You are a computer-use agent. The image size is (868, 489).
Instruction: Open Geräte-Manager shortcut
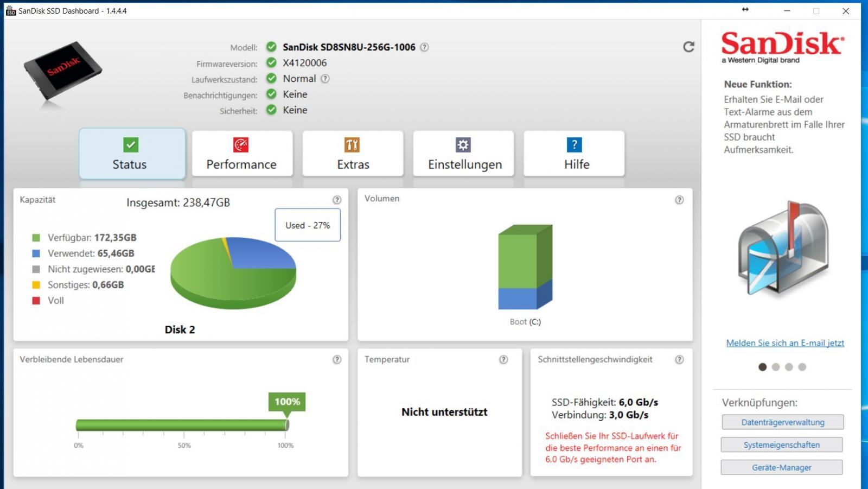(x=782, y=467)
